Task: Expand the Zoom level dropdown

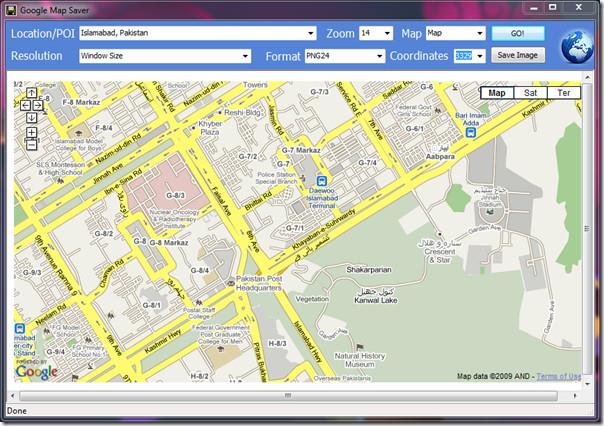Action: tap(387, 34)
